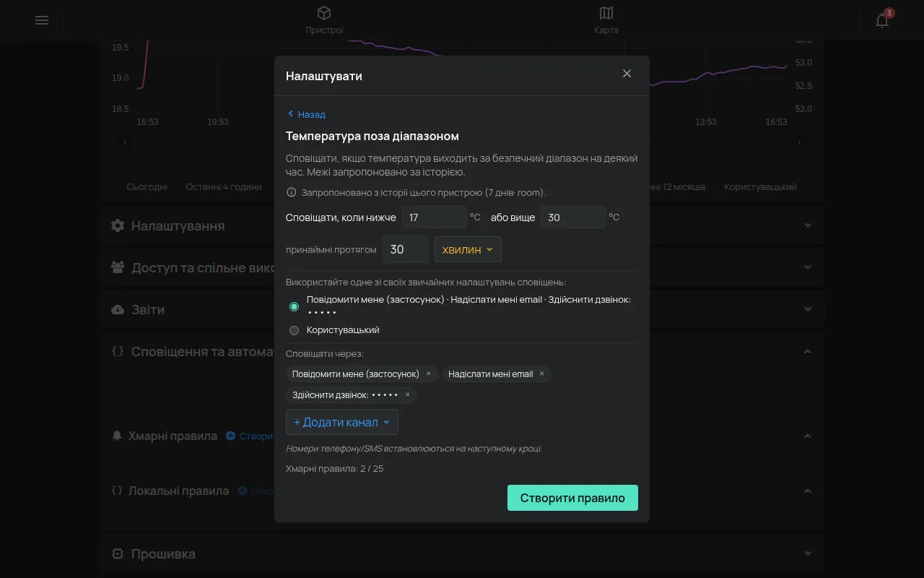
Task: Click the Створити правило button
Action: coord(572,498)
